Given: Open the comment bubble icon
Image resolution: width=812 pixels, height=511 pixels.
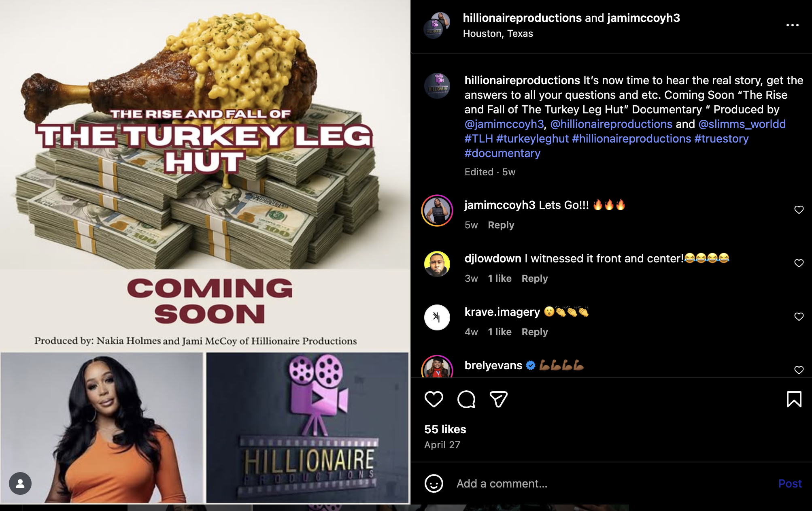Looking at the screenshot, I should tap(466, 399).
